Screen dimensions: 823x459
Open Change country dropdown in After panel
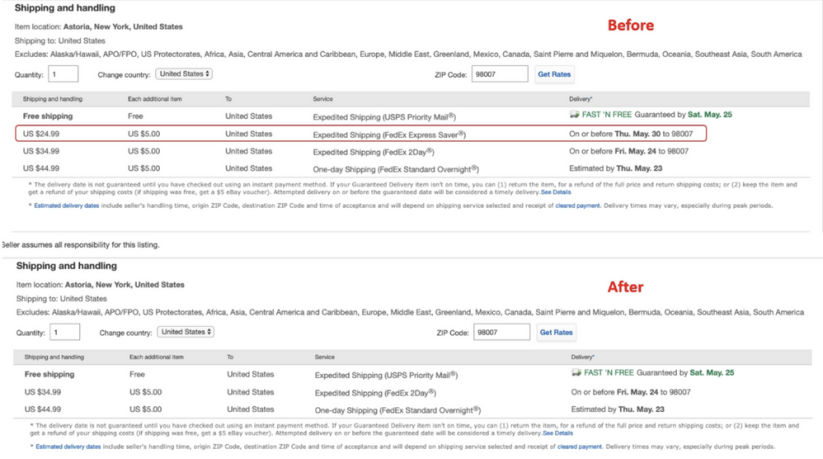coord(186,332)
